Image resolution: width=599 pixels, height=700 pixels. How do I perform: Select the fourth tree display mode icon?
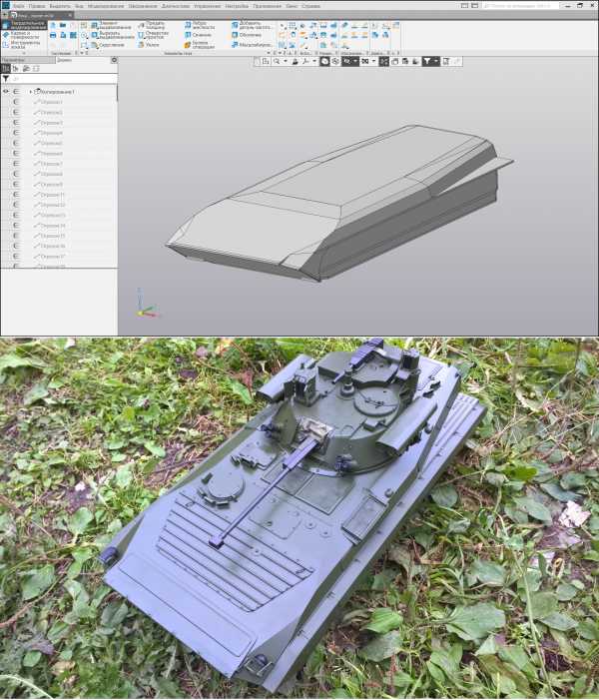[36, 69]
